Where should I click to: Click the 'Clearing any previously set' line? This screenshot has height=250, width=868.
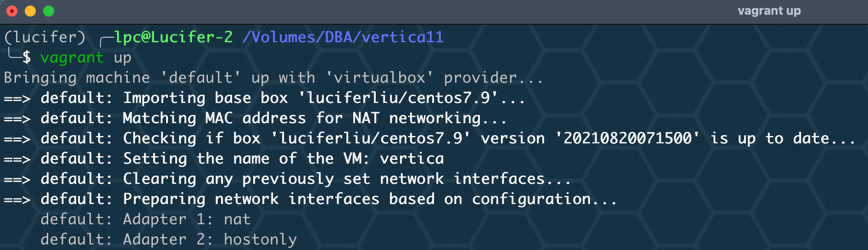coord(288,179)
